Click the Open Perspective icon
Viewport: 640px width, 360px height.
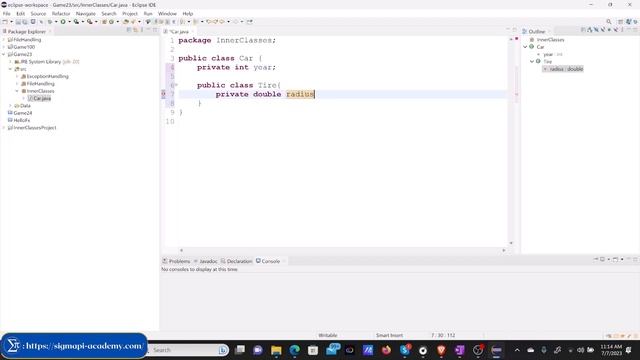coord(620,22)
